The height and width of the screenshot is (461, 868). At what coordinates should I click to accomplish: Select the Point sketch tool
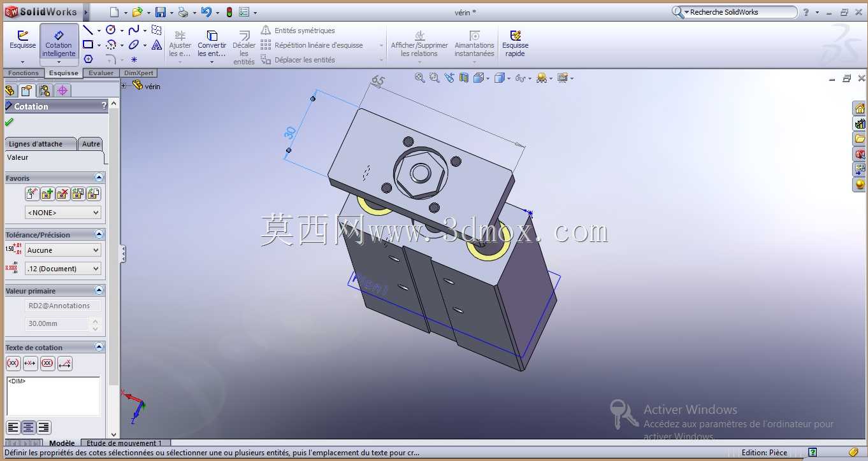tap(134, 60)
